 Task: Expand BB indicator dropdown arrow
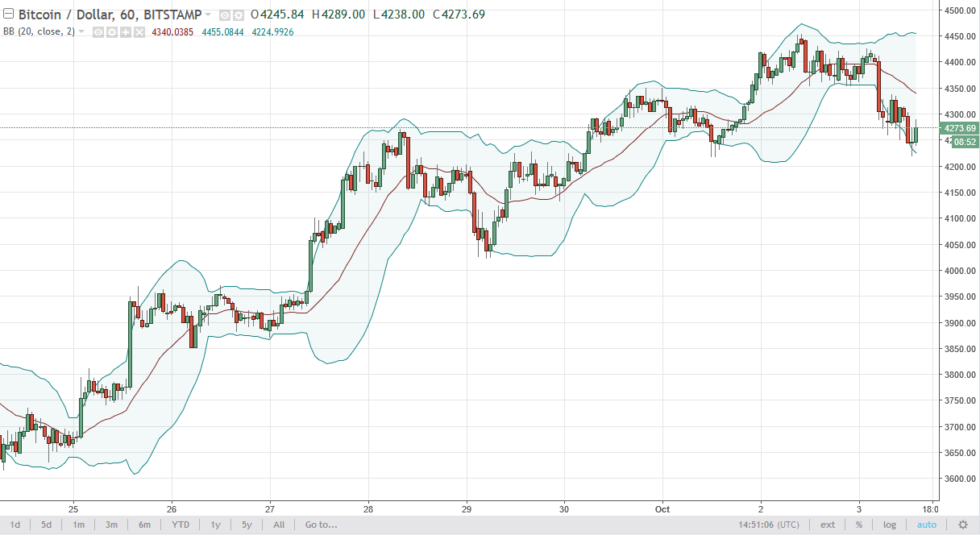[x=81, y=31]
